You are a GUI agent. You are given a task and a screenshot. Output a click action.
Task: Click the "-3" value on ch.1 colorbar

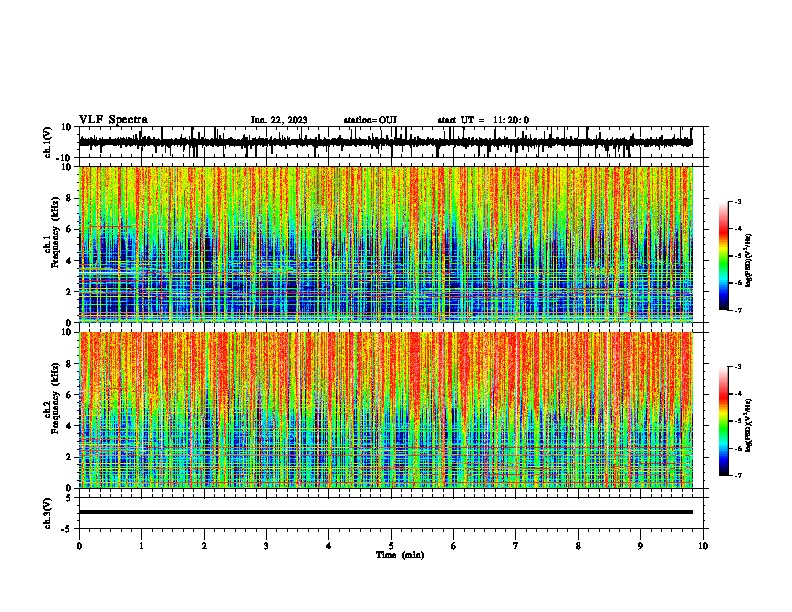point(738,202)
